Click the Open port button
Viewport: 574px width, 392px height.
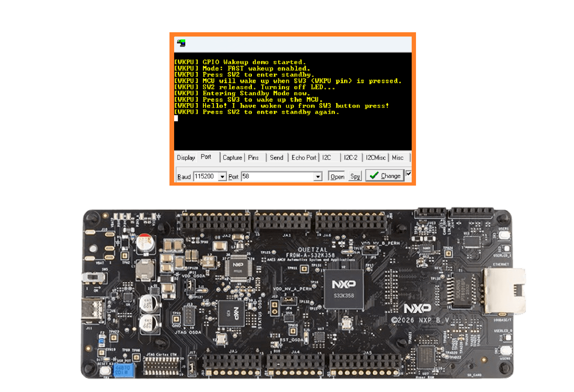click(337, 177)
